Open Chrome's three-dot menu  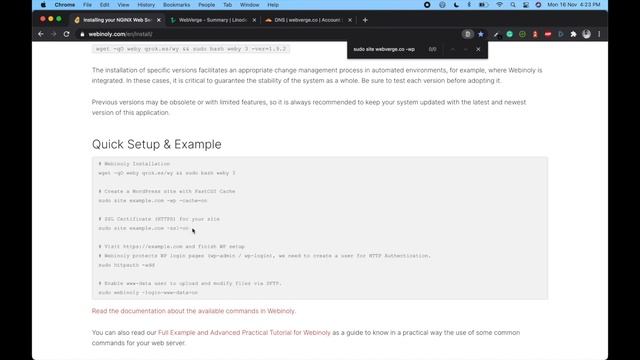point(599,34)
